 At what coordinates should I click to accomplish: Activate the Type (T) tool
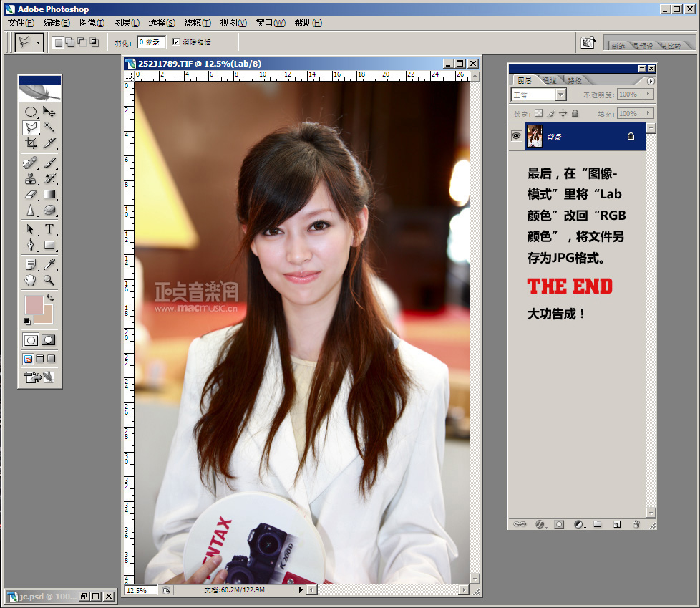(49, 229)
